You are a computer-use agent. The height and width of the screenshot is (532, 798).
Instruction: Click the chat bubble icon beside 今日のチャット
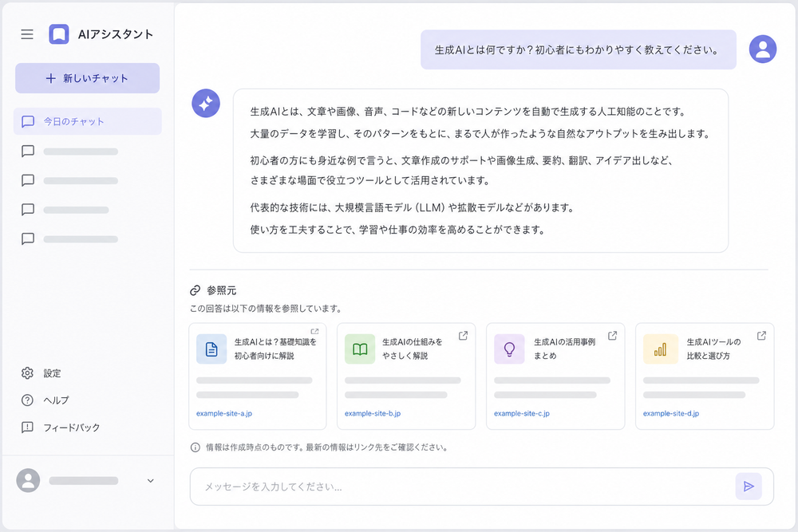pos(28,121)
